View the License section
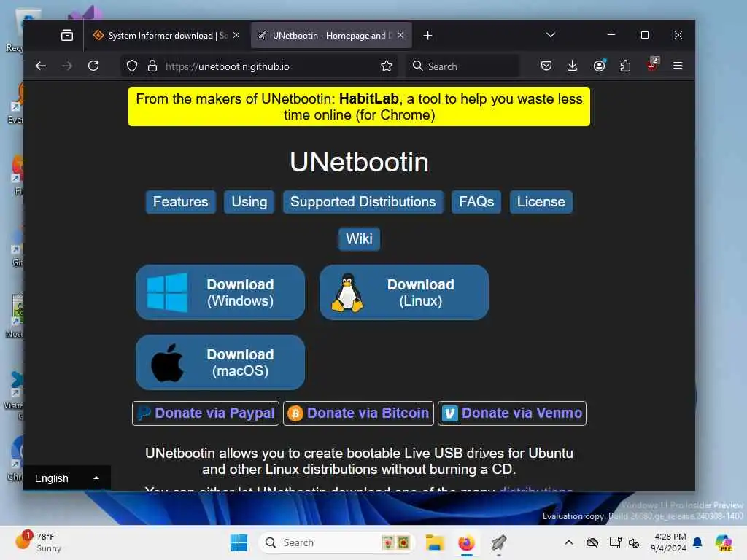The width and height of the screenshot is (747, 560). point(541,202)
